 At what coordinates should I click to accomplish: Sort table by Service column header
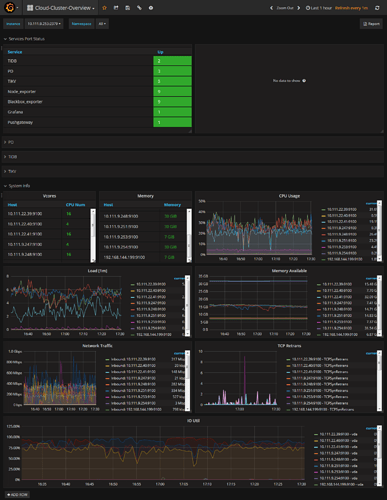tap(15, 52)
